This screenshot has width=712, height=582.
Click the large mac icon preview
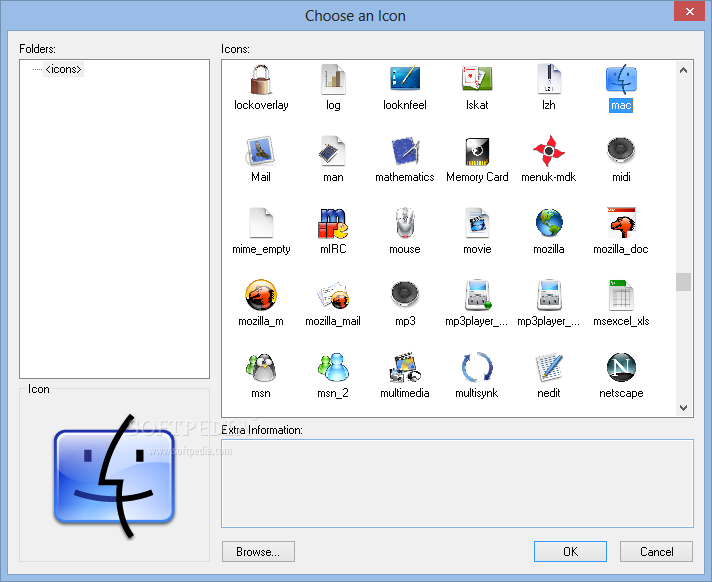(114, 477)
